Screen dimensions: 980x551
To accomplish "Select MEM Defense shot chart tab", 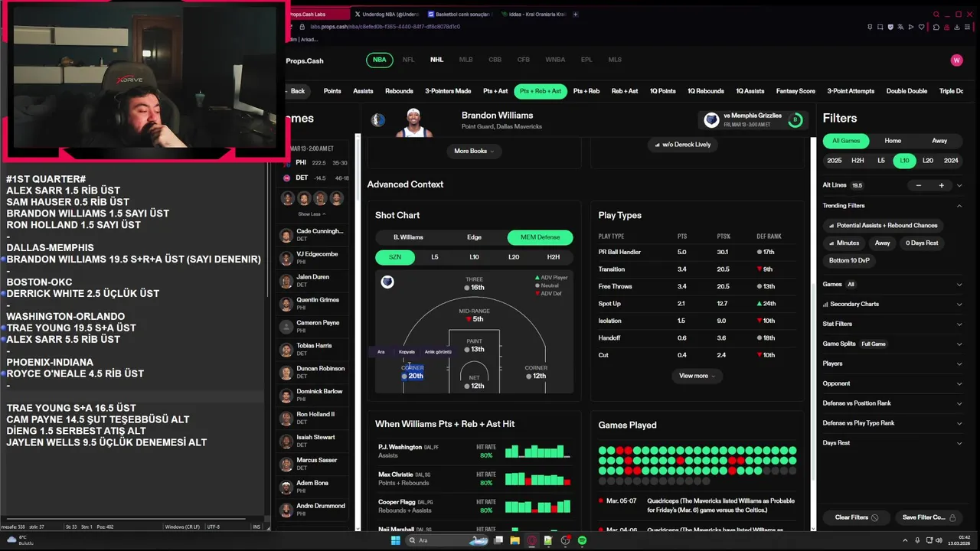I will (x=540, y=237).
